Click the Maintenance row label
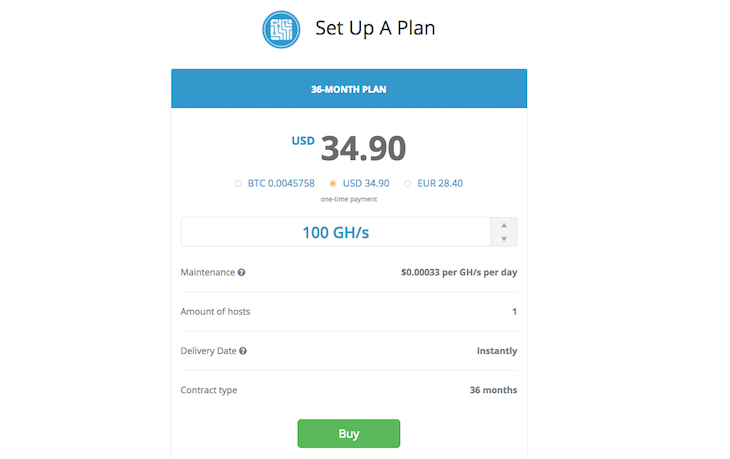This screenshot has height=459, width=730. (x=208, y=272)
